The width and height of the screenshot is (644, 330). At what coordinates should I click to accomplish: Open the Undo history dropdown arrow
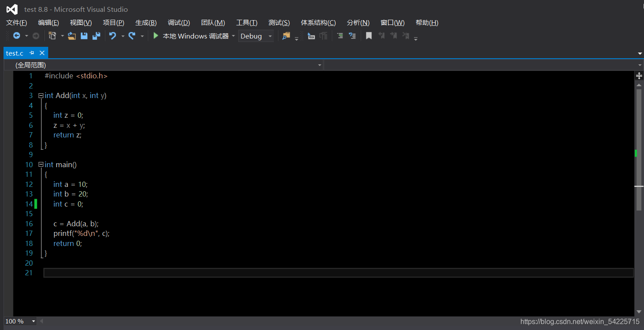123,36
